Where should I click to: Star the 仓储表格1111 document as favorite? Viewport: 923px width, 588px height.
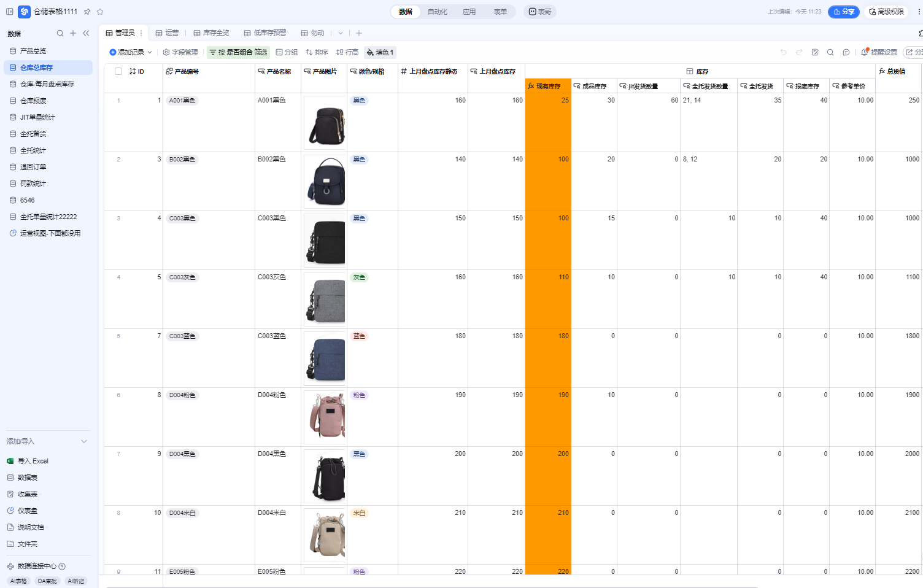[100, 12]
